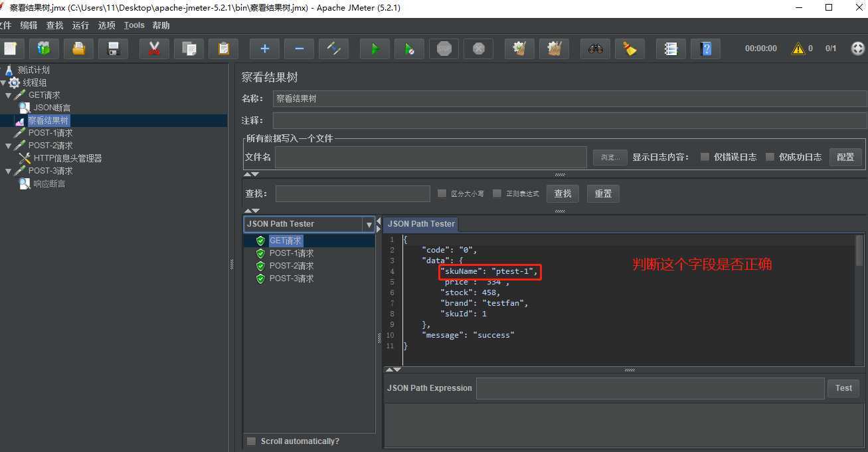Open the Templates toolbar icon
868x452 pixels.
tap(44, 49)
